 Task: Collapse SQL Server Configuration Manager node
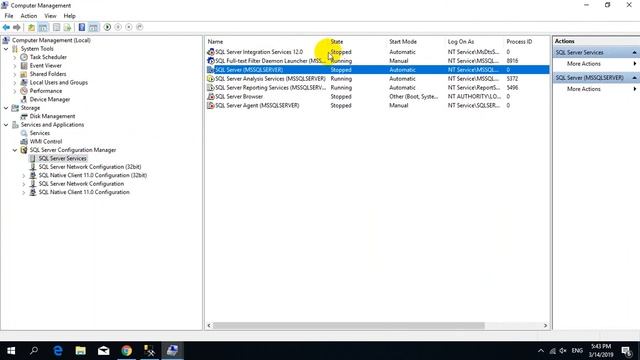click(15, 150)
